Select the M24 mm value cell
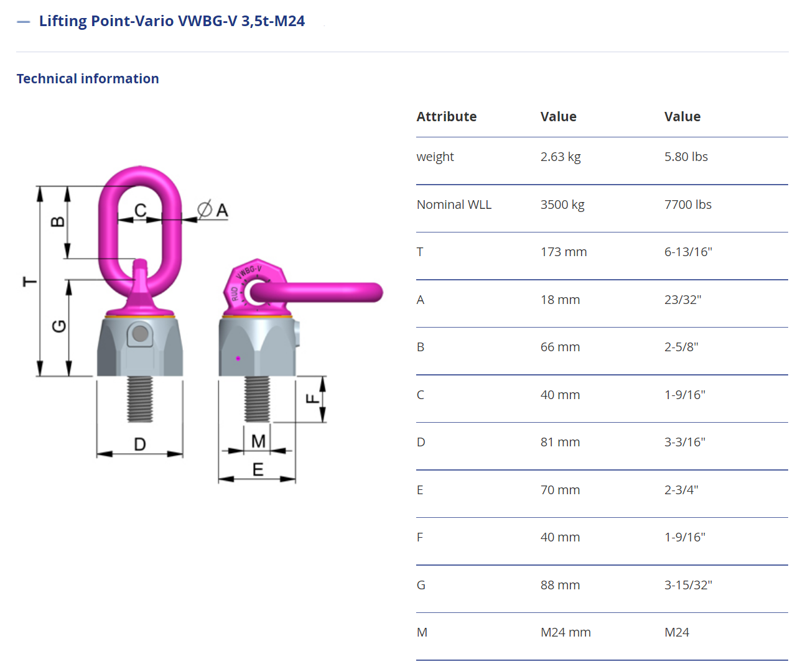 click(565, 632)
